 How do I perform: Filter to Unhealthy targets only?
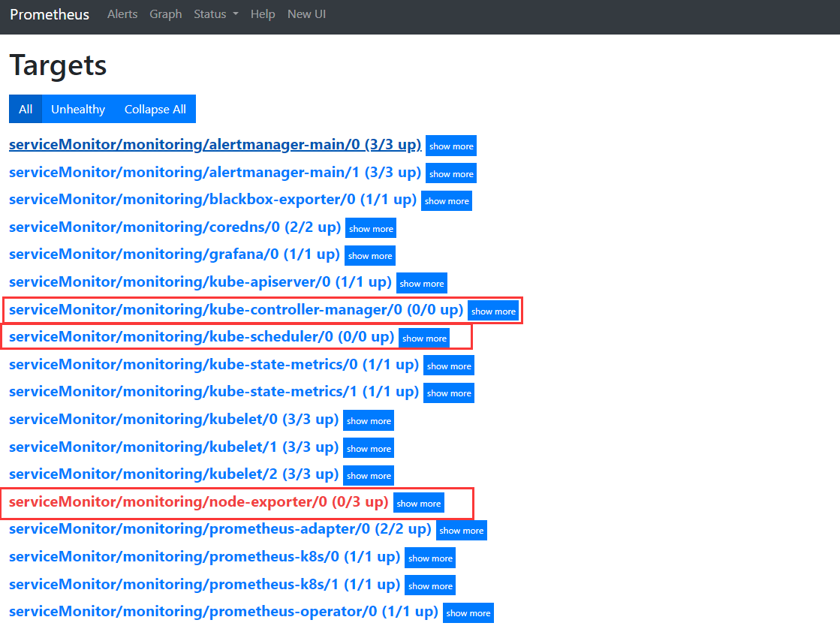pyautogui.click(x=78, y=110)
